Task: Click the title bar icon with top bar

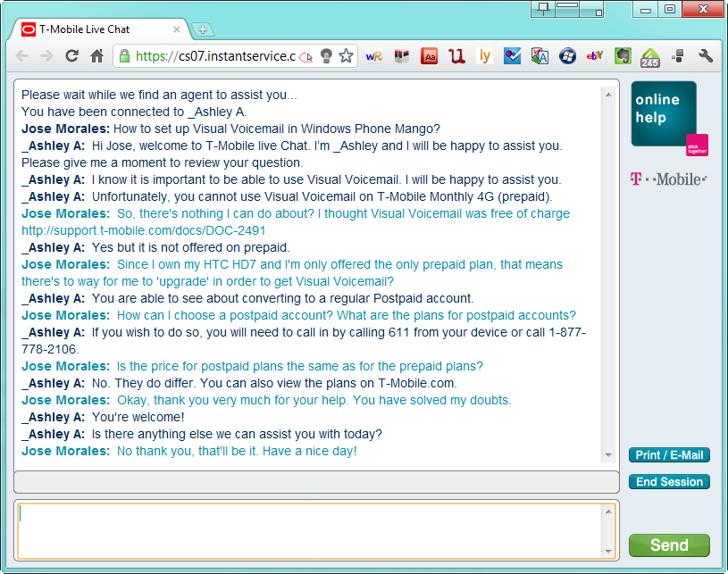Action: (567, 9)
